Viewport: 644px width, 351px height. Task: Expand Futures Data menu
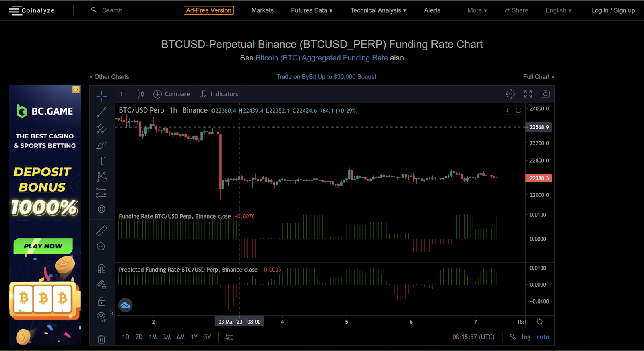[x=312, y=10]
